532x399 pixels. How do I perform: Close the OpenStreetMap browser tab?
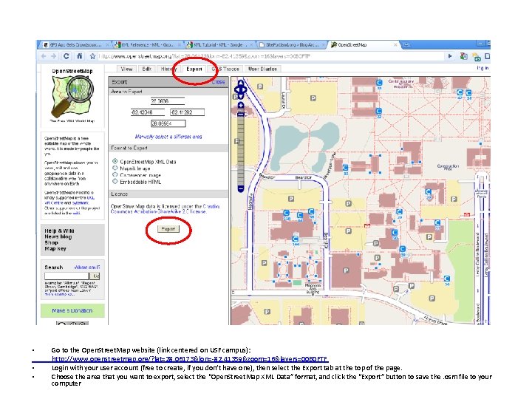(395, 44)
